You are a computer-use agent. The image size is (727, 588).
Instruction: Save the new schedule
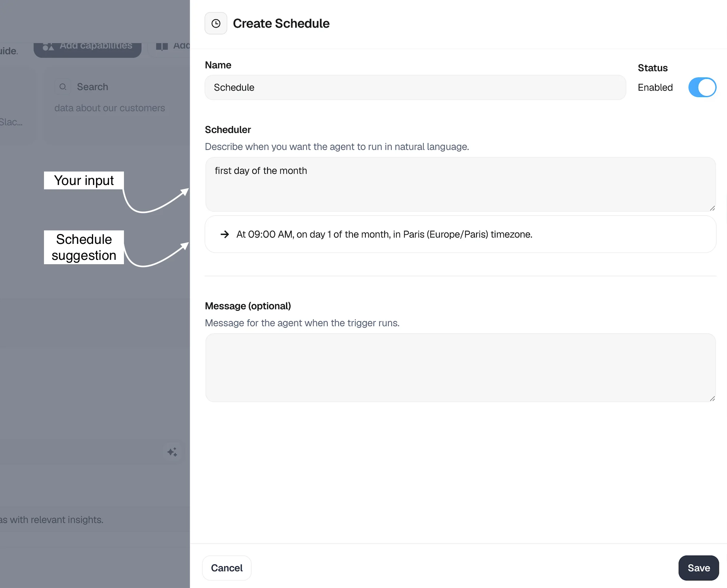(698, 568)
